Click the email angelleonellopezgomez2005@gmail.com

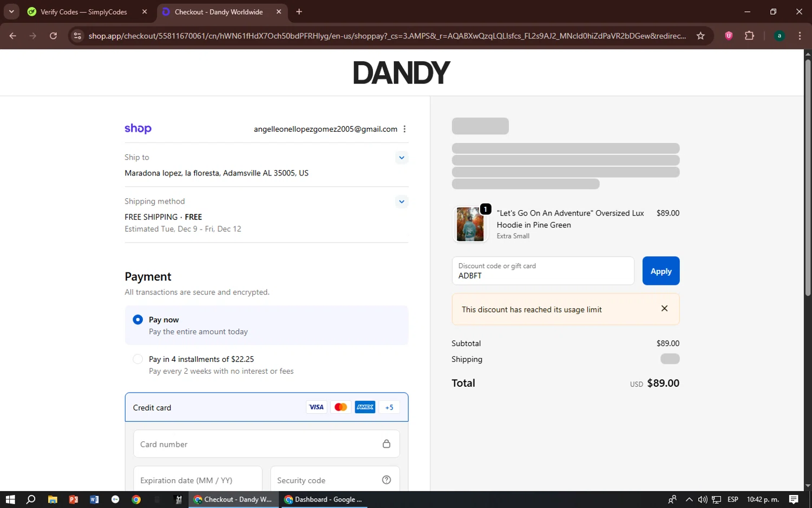point(325,129)
